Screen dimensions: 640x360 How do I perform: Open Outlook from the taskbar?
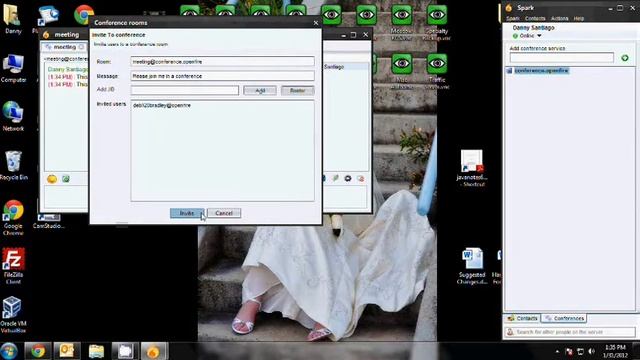(67, 351)
